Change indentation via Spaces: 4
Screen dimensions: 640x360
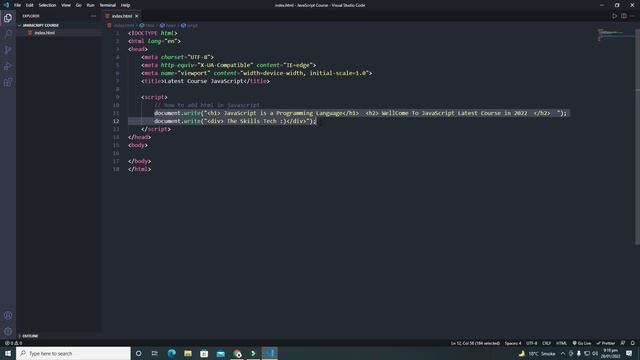[x=513, y=343]
